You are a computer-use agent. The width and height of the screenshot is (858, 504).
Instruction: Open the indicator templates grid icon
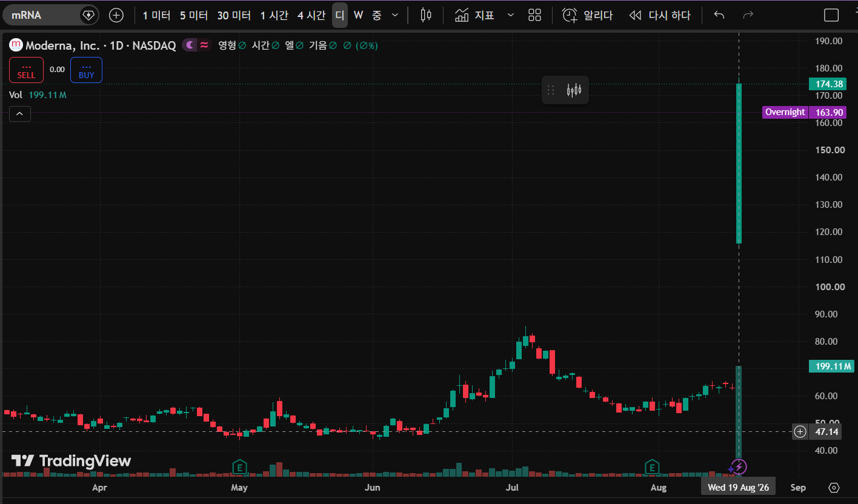[534, 15]
